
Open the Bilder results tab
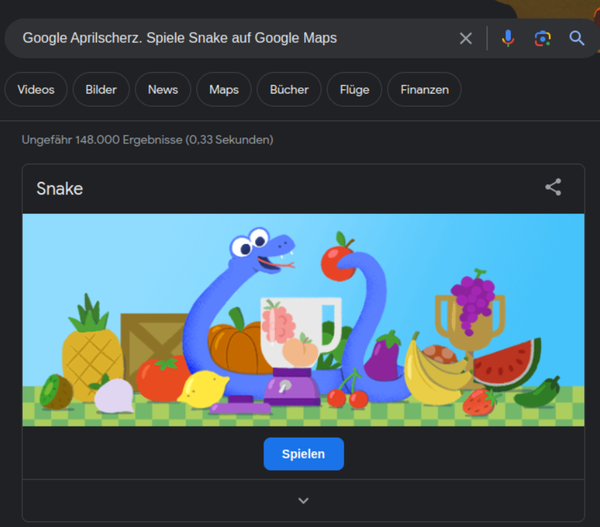[101, 89]
